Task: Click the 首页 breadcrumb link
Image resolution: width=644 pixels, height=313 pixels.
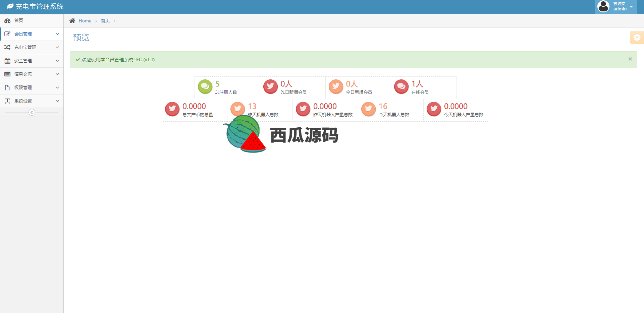Action: [x=105, y=21]
